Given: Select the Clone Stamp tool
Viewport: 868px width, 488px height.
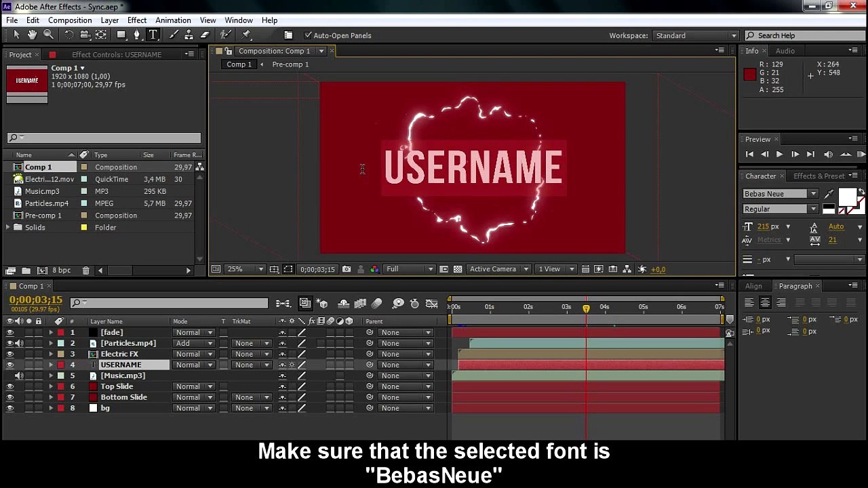Looking at the screenshot, I should coord(189,35).
